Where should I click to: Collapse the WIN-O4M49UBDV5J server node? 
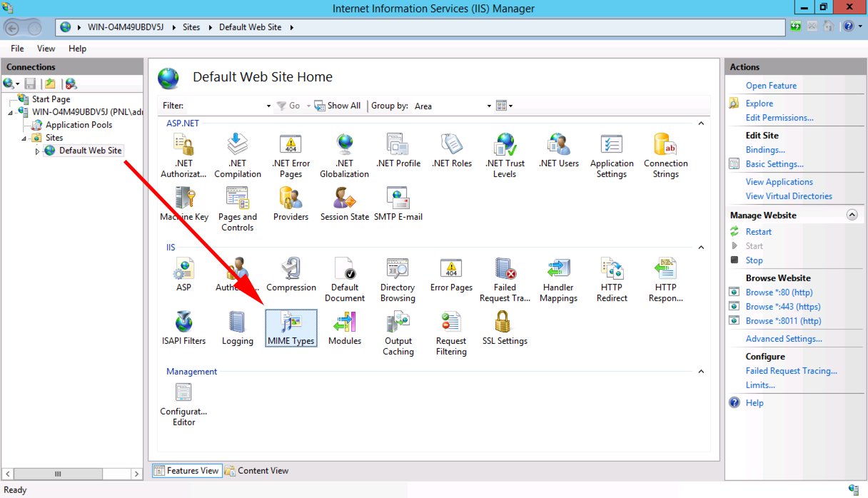click(x=11, y=113)
